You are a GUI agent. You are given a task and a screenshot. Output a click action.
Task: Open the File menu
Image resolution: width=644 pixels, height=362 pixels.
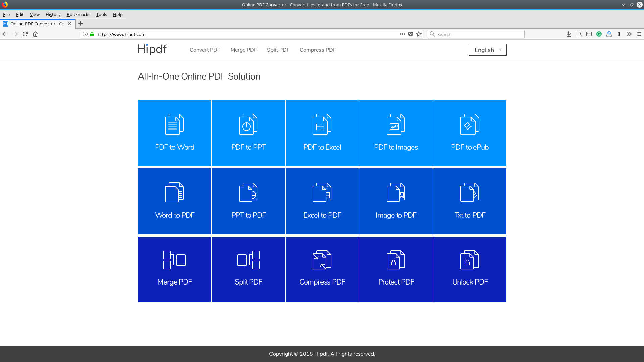[x=6, y=14]
